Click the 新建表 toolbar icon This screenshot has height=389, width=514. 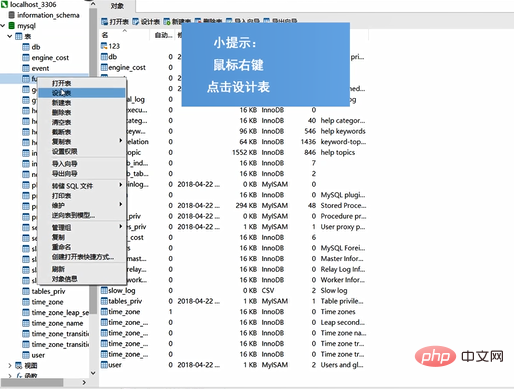(167, 22)
